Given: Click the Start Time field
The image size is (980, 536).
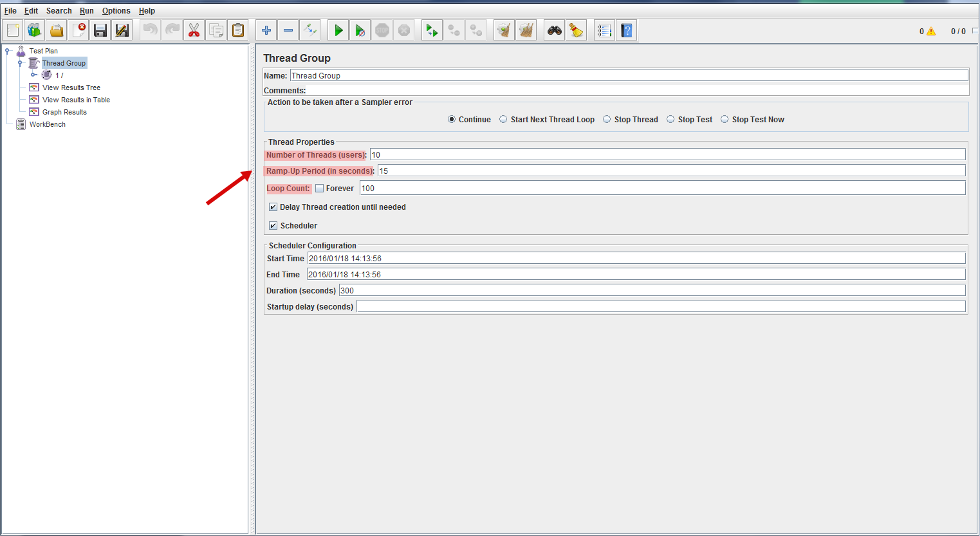Looking at the screenshot, I should [x=636, y=258].
